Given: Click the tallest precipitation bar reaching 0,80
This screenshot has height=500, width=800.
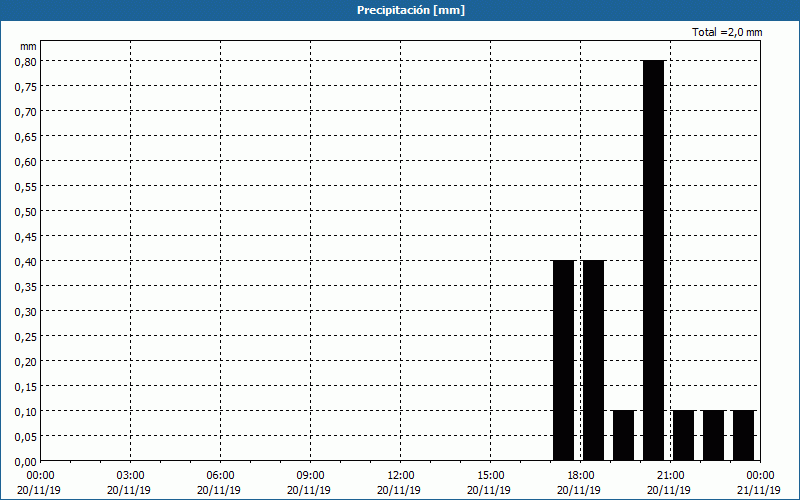Looking at the screenshot, I should point(654,260).
